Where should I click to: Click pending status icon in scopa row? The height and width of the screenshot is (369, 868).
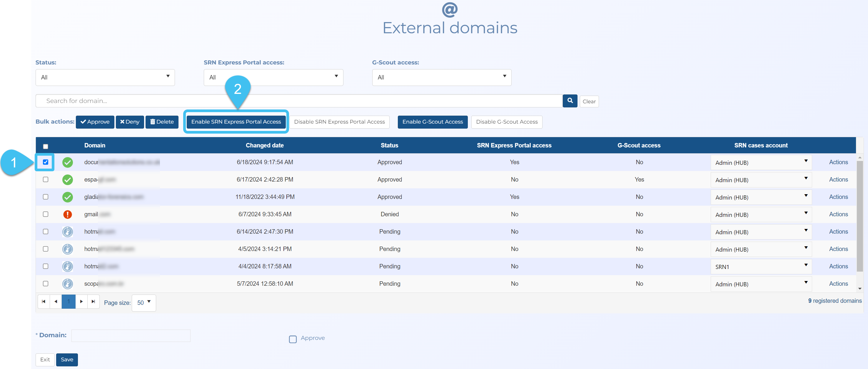pyautogui.click(x=67, y=284)
